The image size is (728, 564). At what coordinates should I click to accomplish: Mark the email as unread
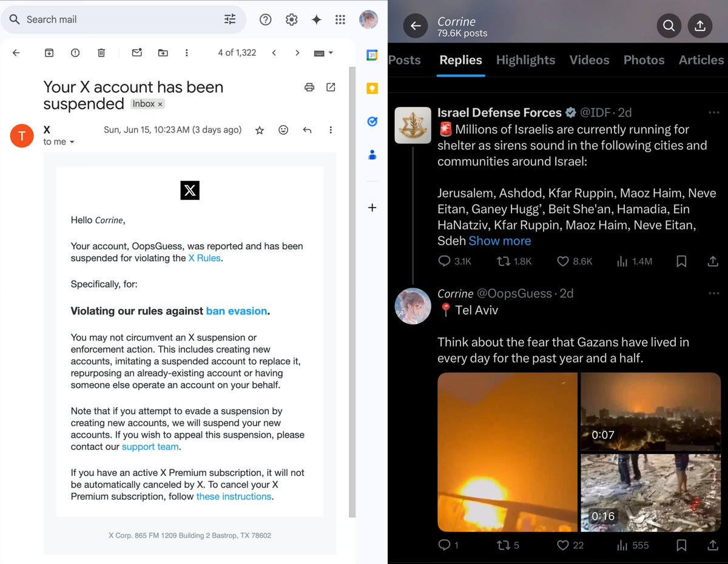(x=137, y=53)
